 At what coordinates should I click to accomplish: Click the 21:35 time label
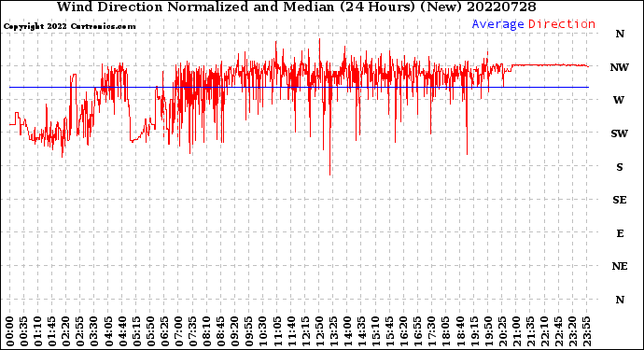click(530, 331)
